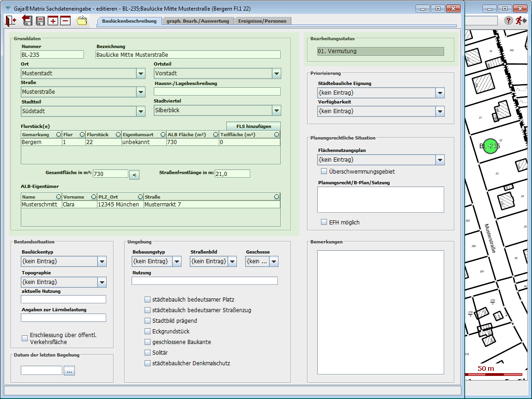Viewport: 532px width, 399px height.
Task: Click the plain save disk icon
Action: point(40,21)
